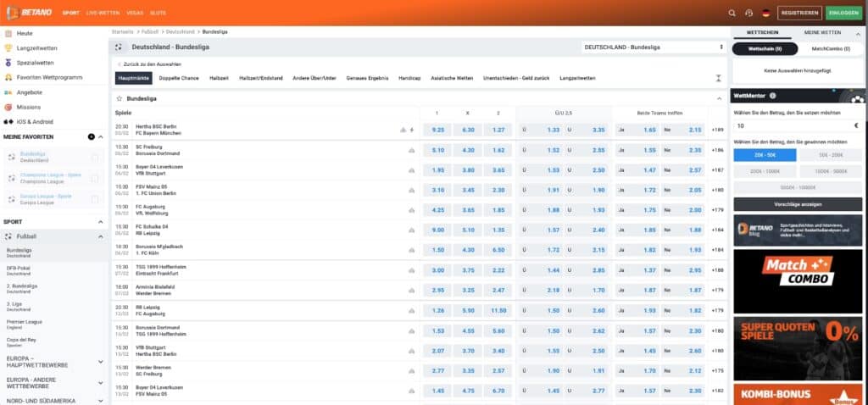Screen dimensions: 868x405
Task: Switch to the MEINE WETTEN tab
Action: pyautogui.click(x=822, y=33)
